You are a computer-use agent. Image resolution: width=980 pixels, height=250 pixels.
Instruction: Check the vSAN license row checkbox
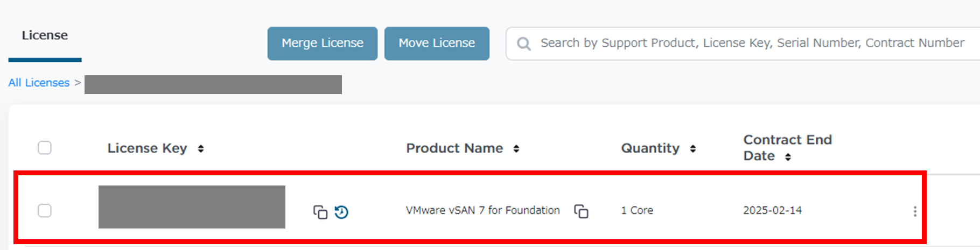pyautogui.click(x=45, y=210)
